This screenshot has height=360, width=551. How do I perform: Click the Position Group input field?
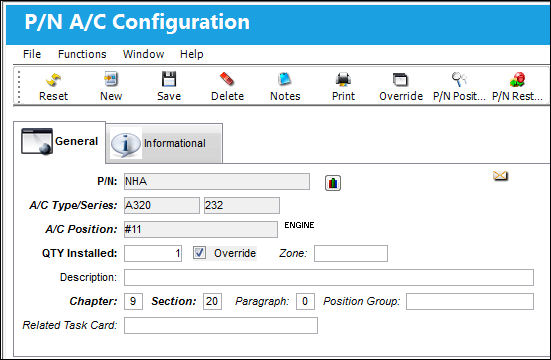470,301
